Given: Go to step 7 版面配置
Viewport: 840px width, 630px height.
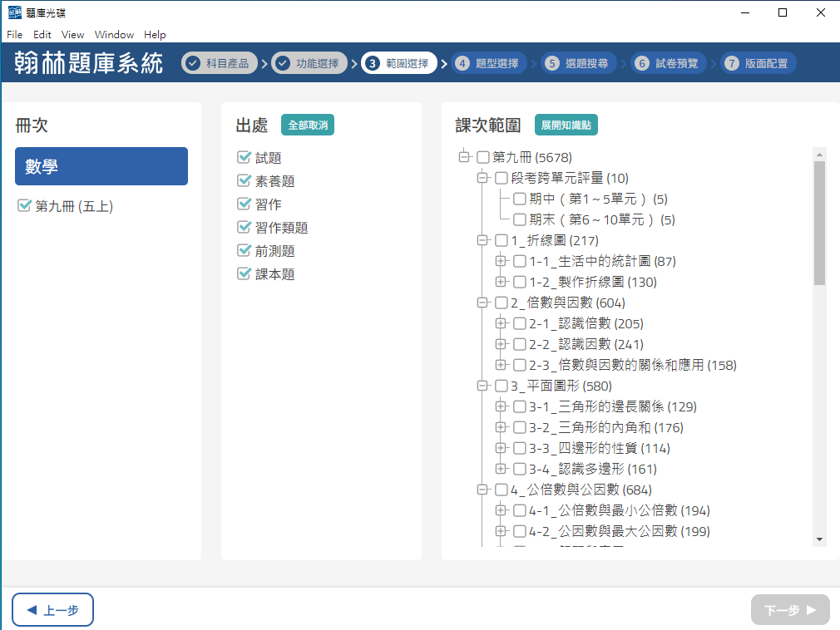Looking at the screenshot, I should coord(758,63).
